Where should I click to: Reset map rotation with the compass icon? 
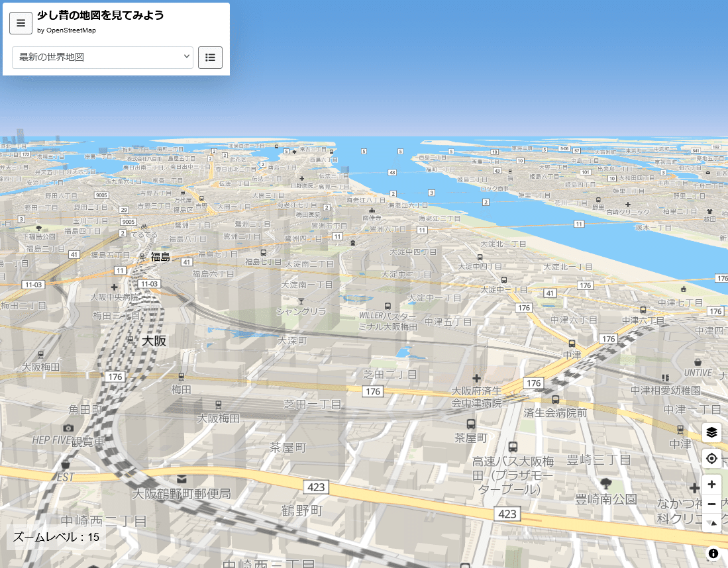pos(711,524)
